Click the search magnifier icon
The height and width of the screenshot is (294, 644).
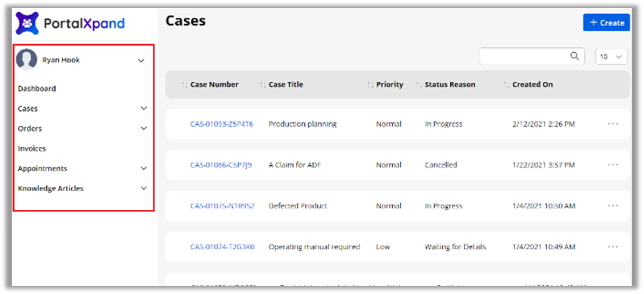[x=574, y=56]
